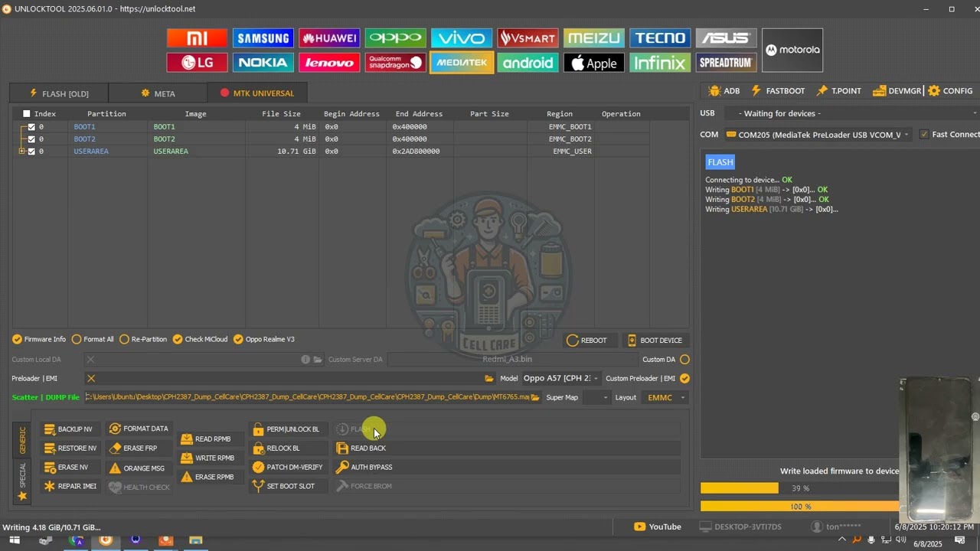
Task: Open the Model dropdown Oppo A57
Action: click(x=560, y=378)
